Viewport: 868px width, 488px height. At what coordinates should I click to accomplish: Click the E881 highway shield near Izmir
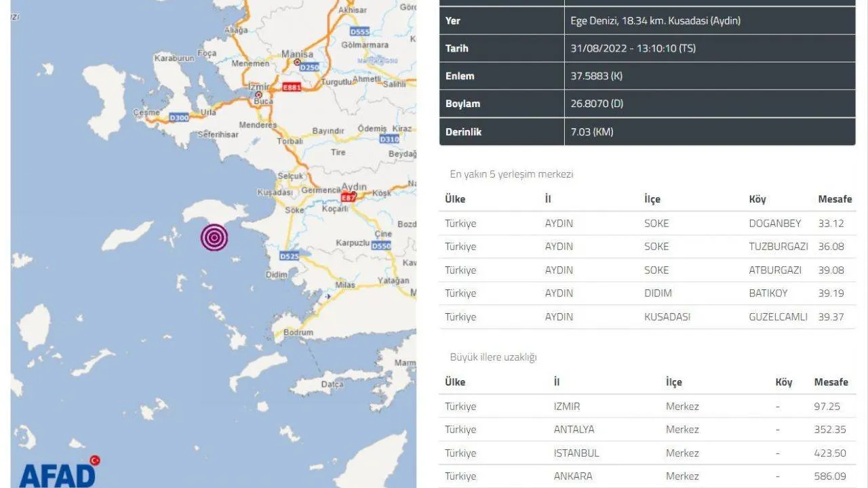(x=292, y=87)
